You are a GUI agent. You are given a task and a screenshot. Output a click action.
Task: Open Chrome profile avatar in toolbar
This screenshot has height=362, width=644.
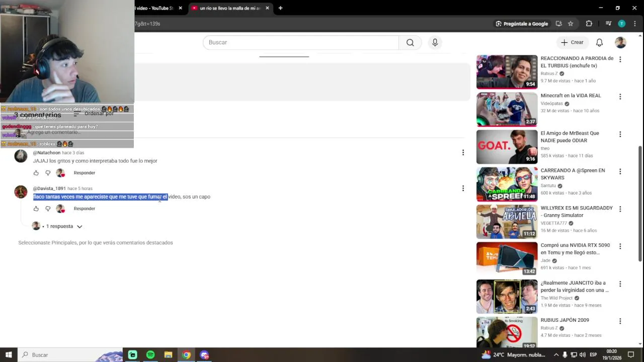click(621, 24)
